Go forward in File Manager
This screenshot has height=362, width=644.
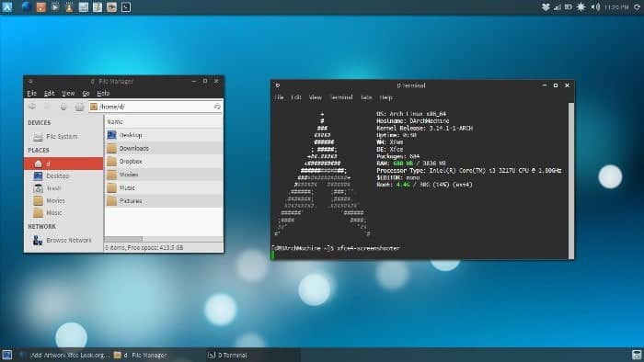[x=48, y=107]
